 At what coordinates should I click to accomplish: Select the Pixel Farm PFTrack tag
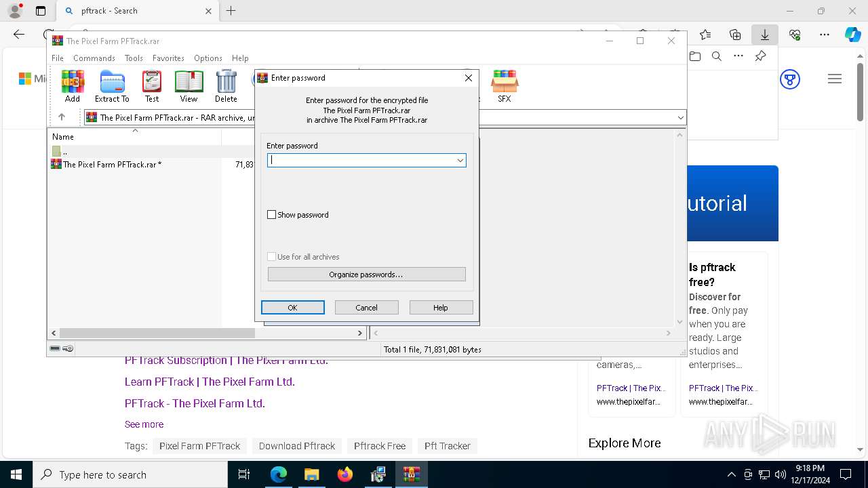click(199, 446)
